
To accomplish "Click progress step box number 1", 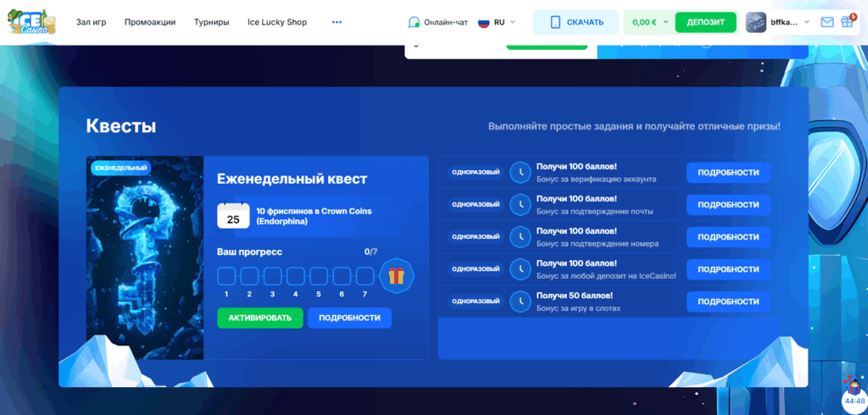I will [226, 276].
